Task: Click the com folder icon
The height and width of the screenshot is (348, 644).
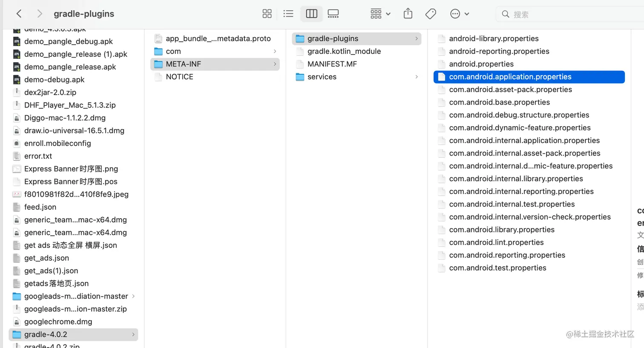Action: click(158, 51)
